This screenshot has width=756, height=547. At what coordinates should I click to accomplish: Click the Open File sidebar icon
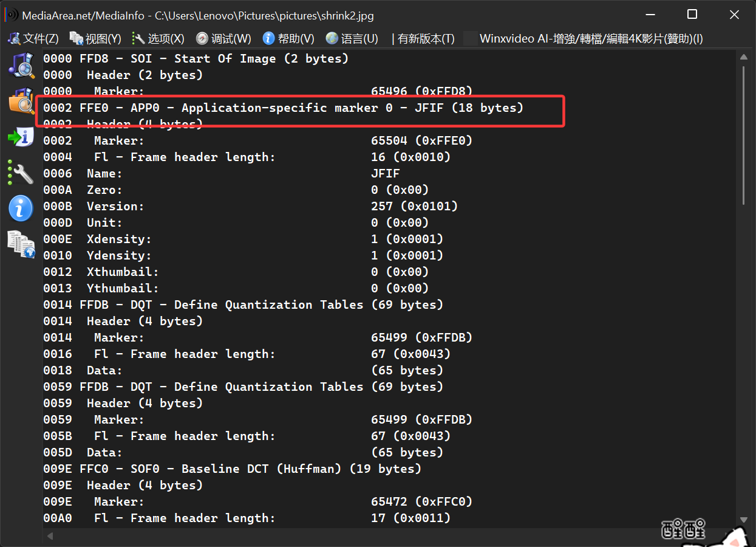coord(21,65)
